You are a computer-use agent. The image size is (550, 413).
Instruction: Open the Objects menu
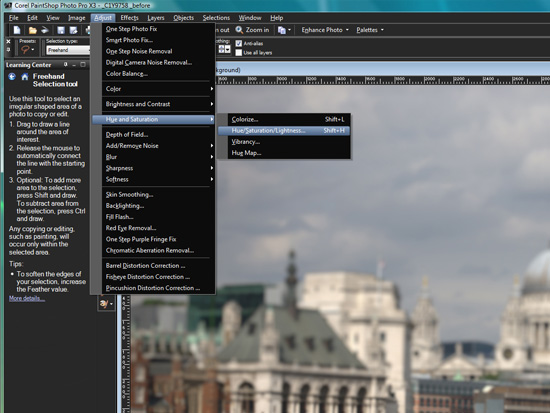(x=183, y=18)
